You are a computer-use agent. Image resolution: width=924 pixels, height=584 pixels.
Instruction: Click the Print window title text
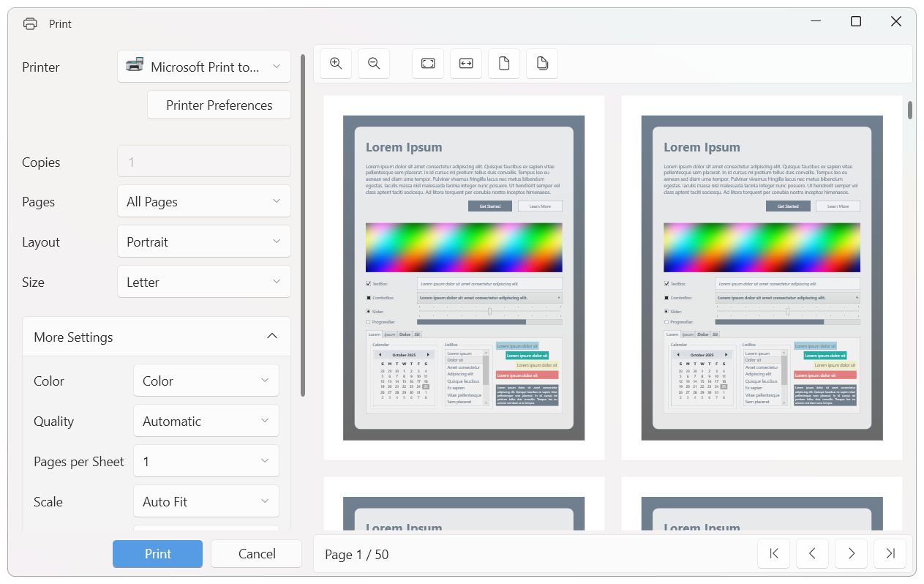tap(60, 24)
